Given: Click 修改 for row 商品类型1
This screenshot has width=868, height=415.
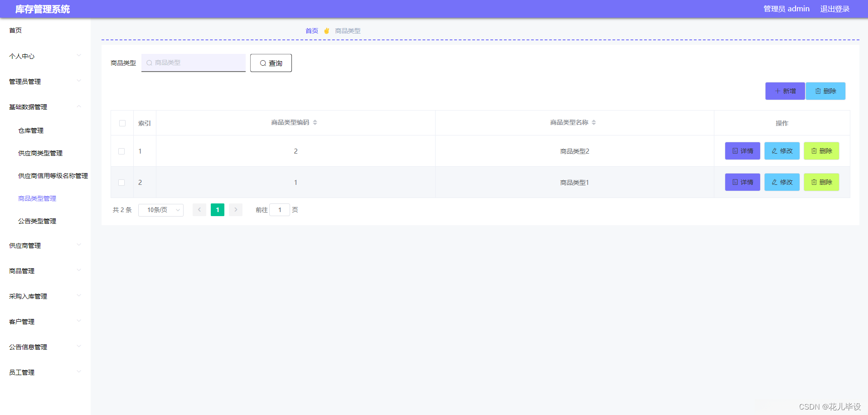Looking at the screenshot, I should point(782,182).
